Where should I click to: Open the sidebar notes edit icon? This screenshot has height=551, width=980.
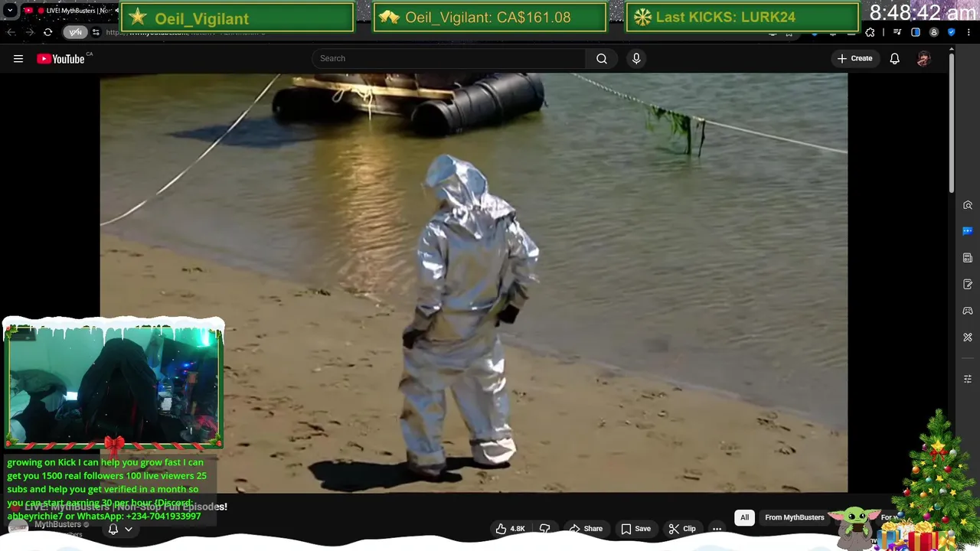(968, 285)
